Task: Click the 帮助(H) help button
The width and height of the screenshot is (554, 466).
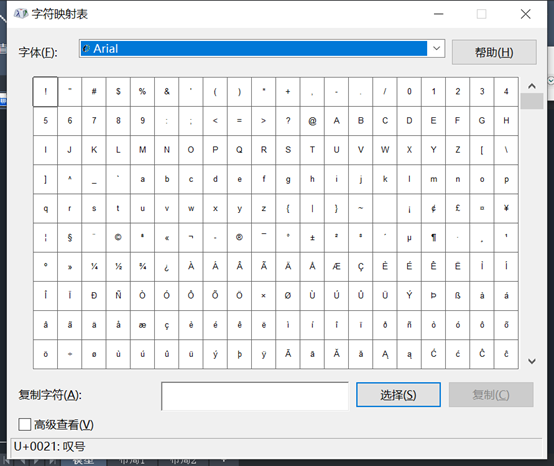Action: tap(494, 52)
